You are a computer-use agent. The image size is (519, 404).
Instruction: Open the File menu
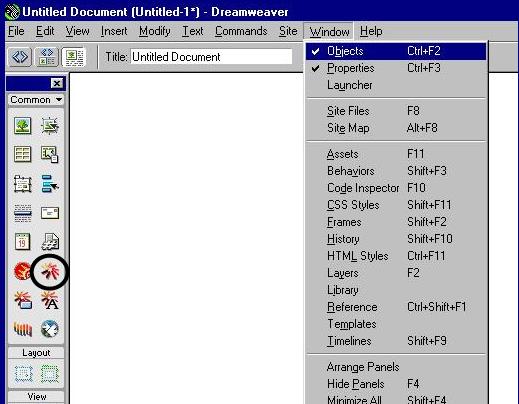(16, 31)
